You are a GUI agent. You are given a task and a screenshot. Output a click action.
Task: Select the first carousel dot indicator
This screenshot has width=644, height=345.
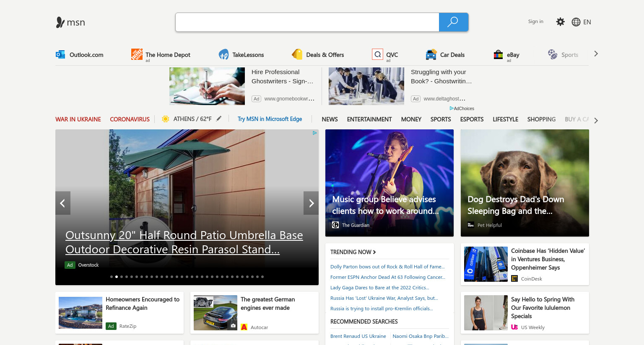(112, 277)
